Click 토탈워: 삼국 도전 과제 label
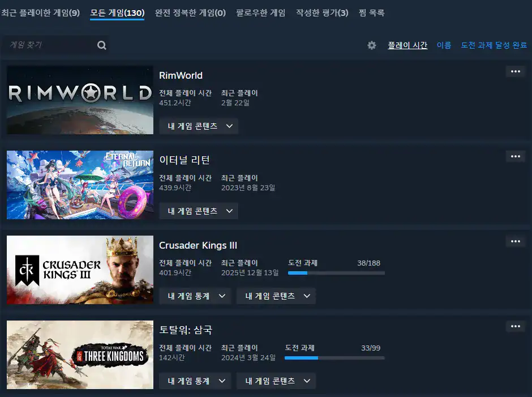Screen dimensions: 532x397 tap(299, 348)
